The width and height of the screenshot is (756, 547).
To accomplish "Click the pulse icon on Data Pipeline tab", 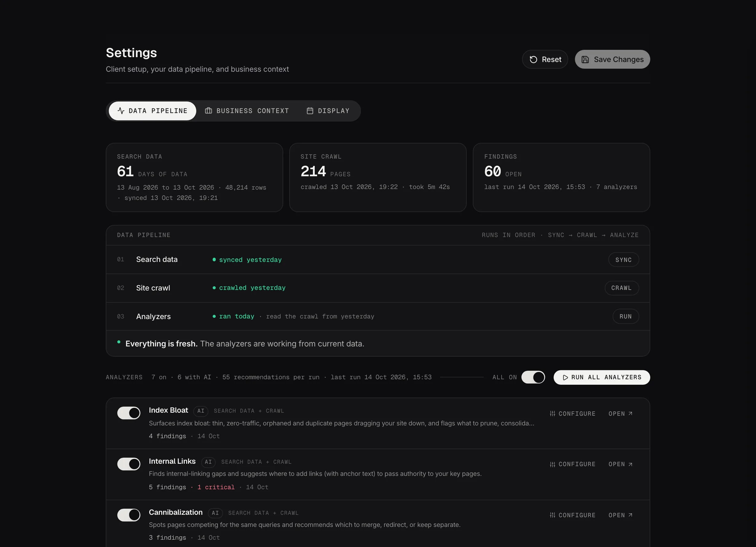I will coord(121,111).
